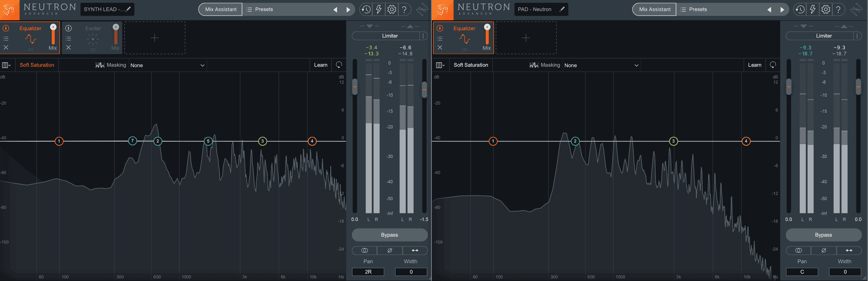The width and height of the screenshot is (868, 281).
Task: Open help question mark in PAD window
Action: (x=839, y=9)
